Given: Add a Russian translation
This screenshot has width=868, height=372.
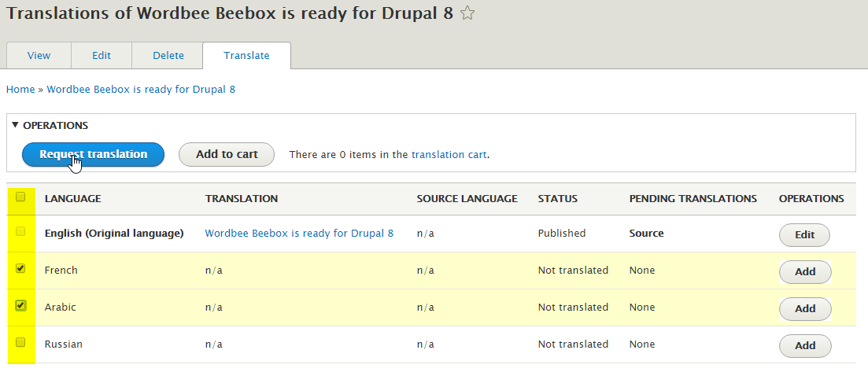Looking at the screenshot, I should pos(805,346).
